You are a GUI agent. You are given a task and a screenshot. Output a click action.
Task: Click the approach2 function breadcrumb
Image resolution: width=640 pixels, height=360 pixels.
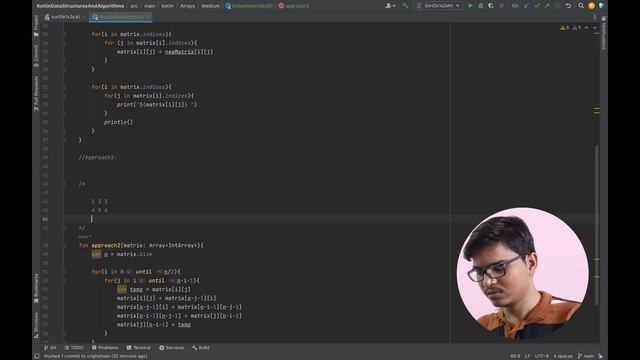click(294, 6)
